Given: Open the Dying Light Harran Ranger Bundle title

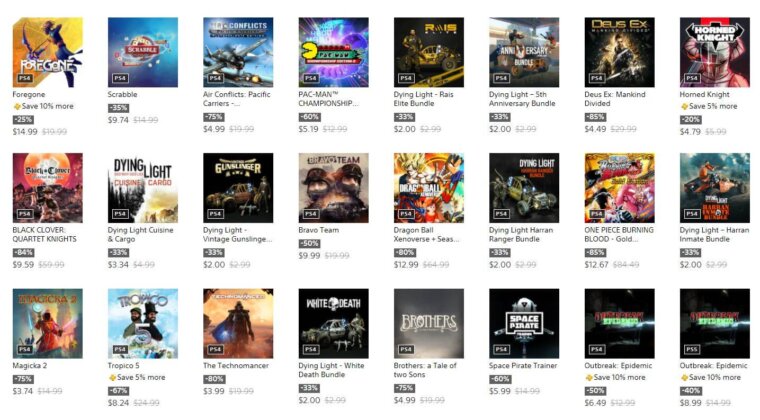Looking at the screenshot, I should (x=521, y=234).
